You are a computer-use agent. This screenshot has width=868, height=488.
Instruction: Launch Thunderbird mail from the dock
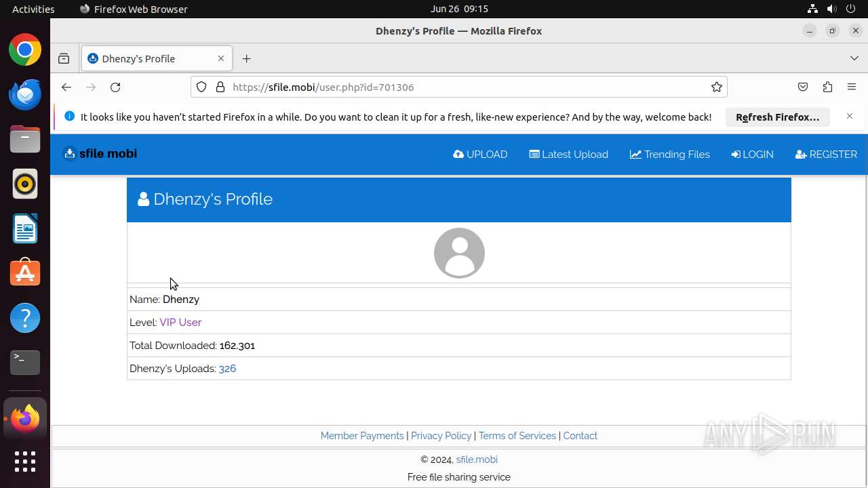point(25,95)
